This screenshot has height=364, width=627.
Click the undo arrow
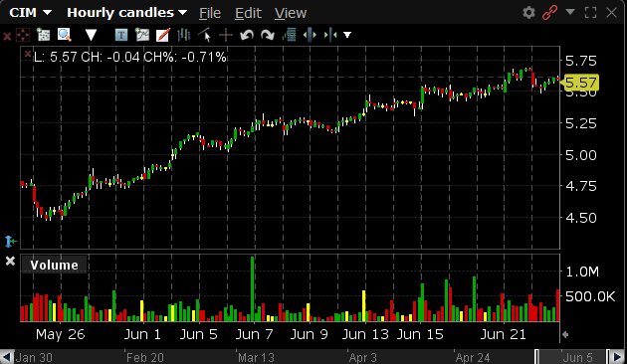tap(247, 35)
